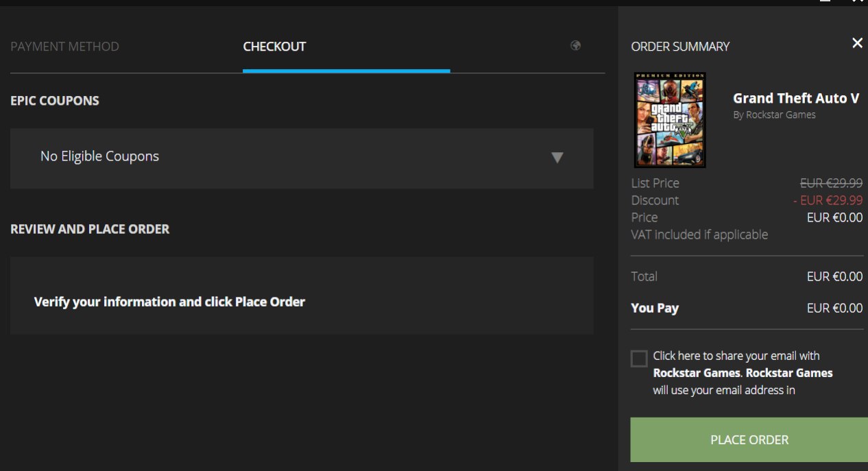Click the Verify your information message
868x471 pixels.
pyautogui.click(x=169, y=302)
